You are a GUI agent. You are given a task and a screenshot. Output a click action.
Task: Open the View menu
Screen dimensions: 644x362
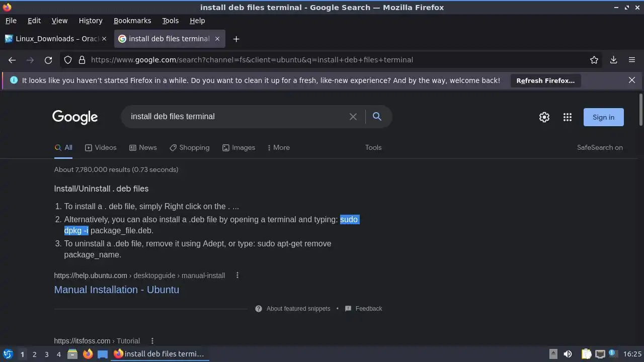59,21
